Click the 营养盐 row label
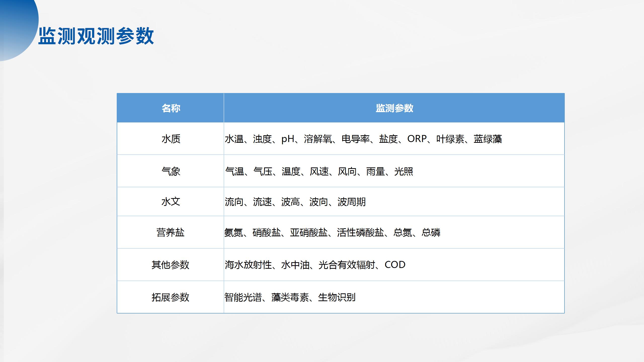The width and height of the screenshot is (644, 362). pyautogui.click(x=170, y=232)
